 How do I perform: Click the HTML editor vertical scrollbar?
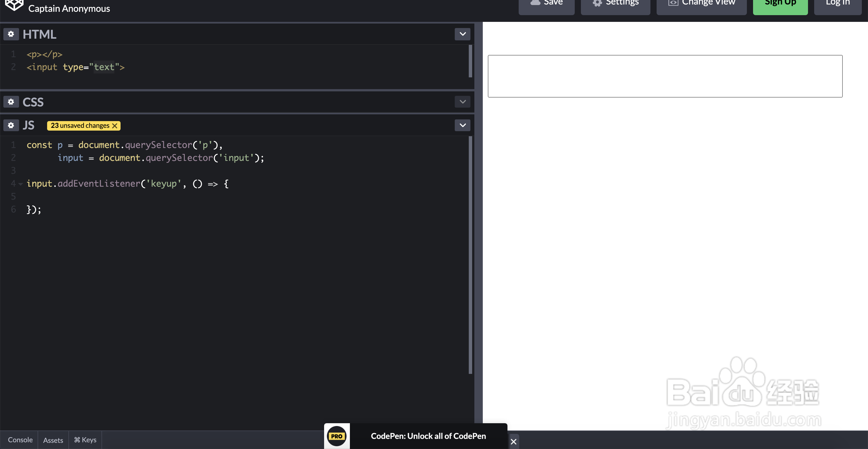coord(470,61)
